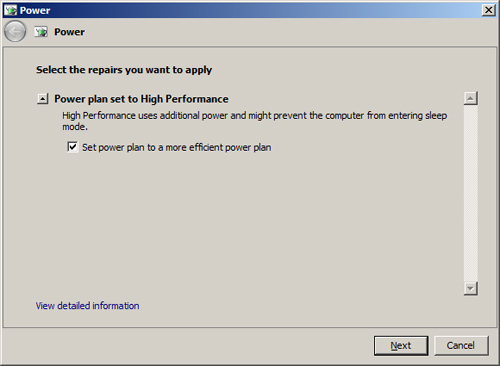
Task: Close the Power troubleshooter window
Action: pyautogui.click(x=488, y=10)
